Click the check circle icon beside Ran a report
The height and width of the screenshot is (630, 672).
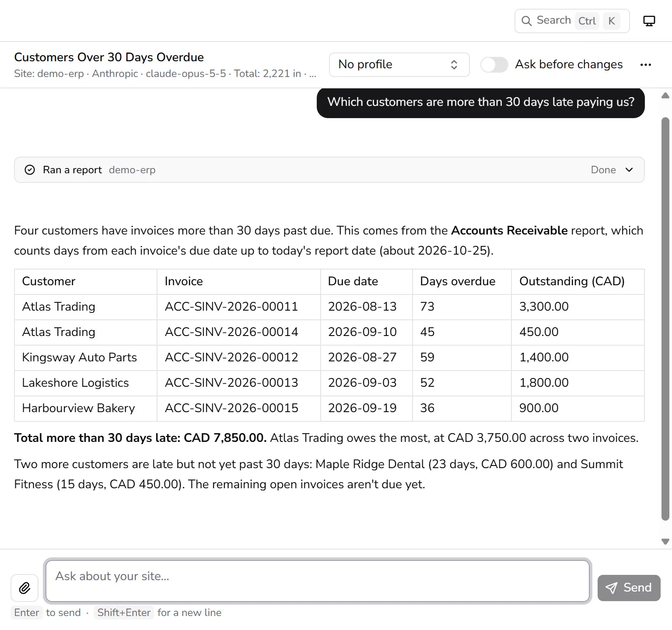[x=30, y=170]
